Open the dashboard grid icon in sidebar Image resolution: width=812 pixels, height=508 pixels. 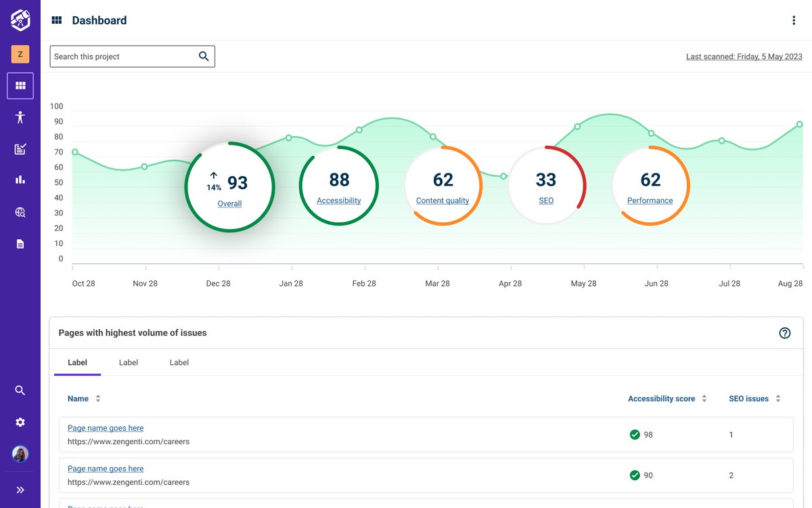[x=20, y=86]
